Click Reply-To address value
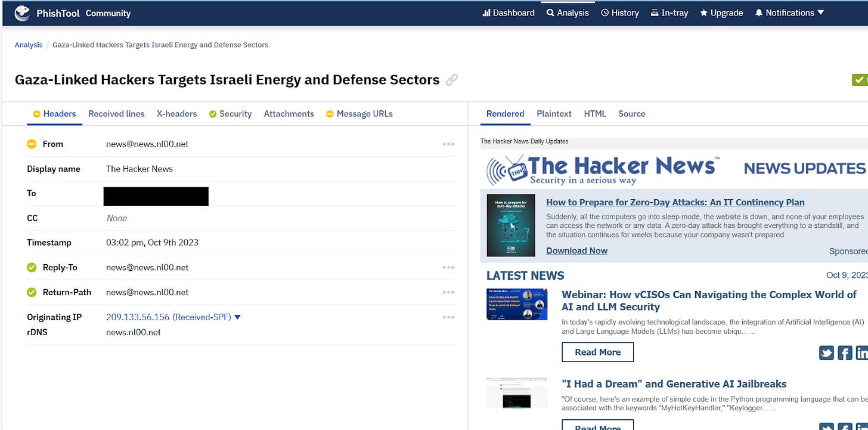This screenshot has width=868, height=430. click(147, 267)
